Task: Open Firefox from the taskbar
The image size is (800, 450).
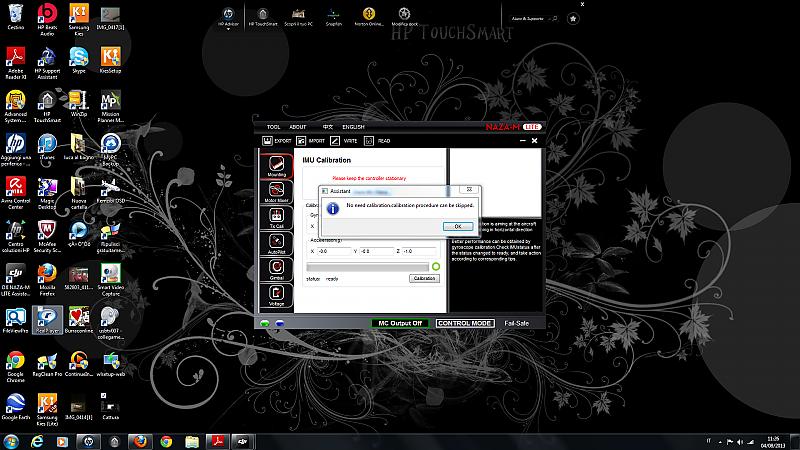Action: pyautogui.click(x=140, y=442)
